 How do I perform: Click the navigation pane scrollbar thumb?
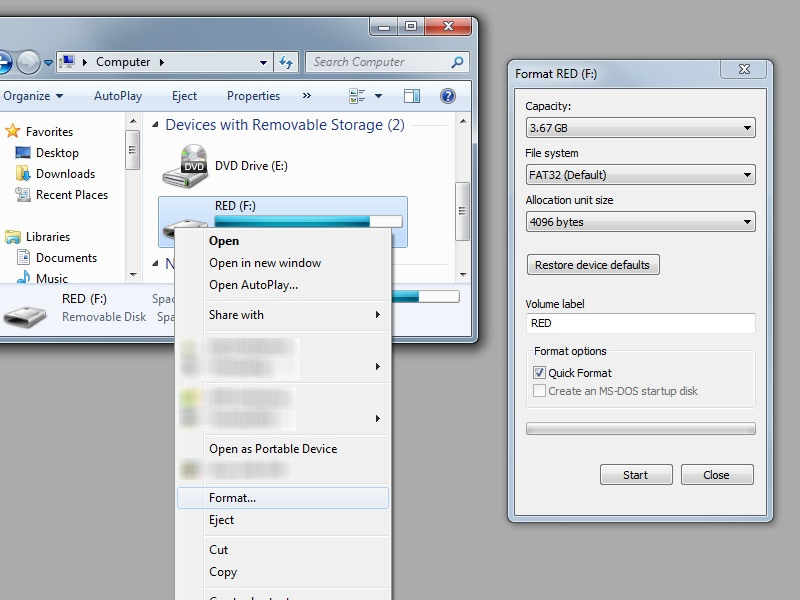133,150
